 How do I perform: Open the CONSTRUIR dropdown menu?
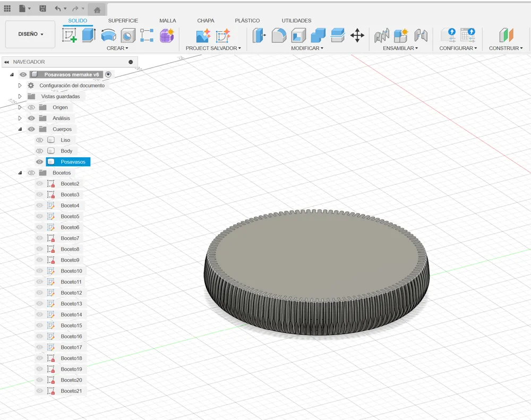[506, 48]
